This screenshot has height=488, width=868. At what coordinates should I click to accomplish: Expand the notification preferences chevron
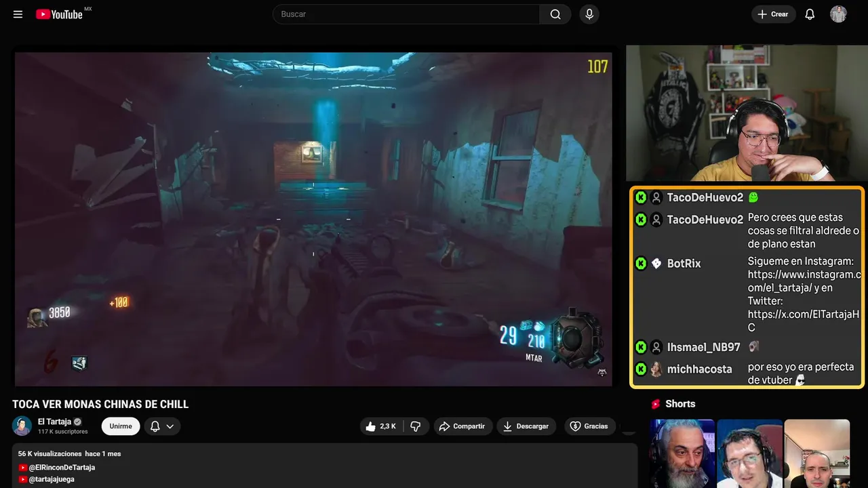170,426
